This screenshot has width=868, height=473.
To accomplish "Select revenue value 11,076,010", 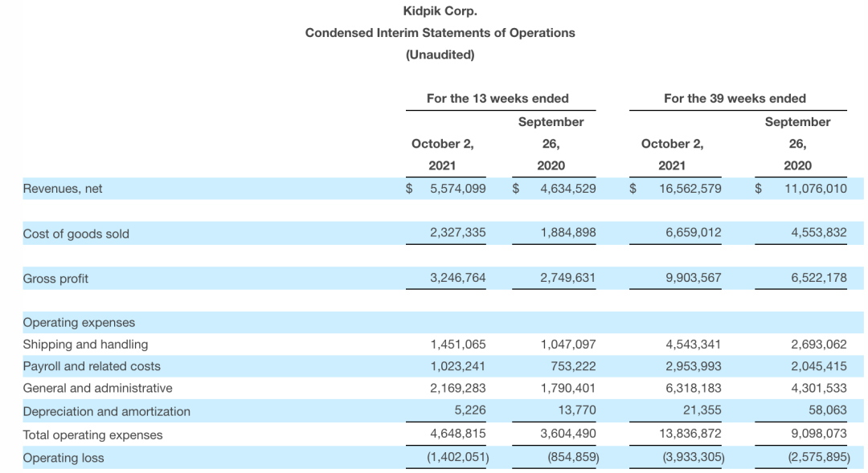I will click(x=816, y=189).
